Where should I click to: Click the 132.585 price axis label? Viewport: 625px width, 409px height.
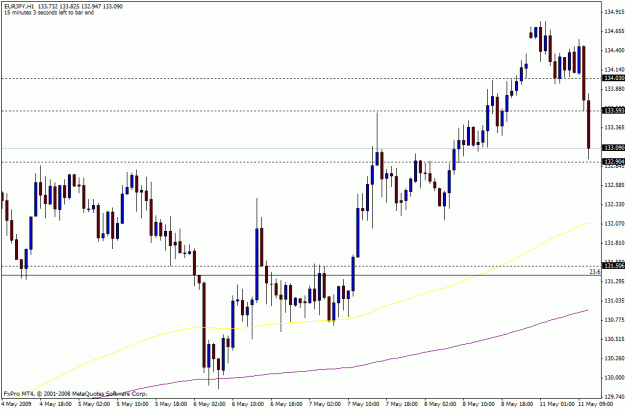coord(614,185)
